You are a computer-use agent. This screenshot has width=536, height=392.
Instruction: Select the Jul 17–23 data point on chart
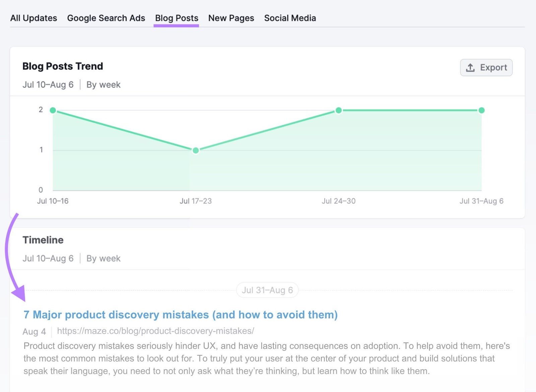[x=195, y=150]
